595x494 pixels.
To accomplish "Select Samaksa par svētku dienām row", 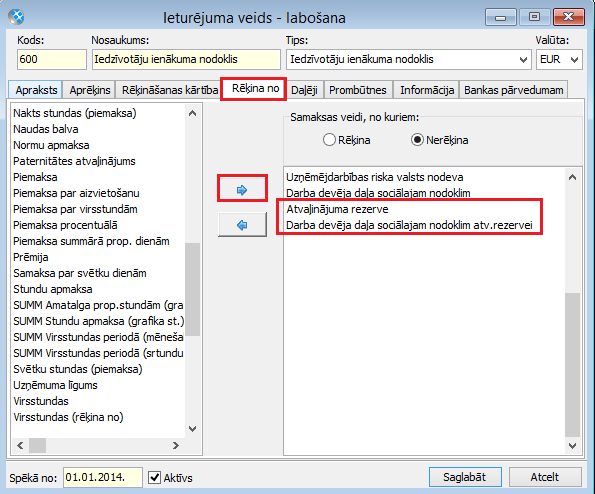I will (x=98, y=273).
